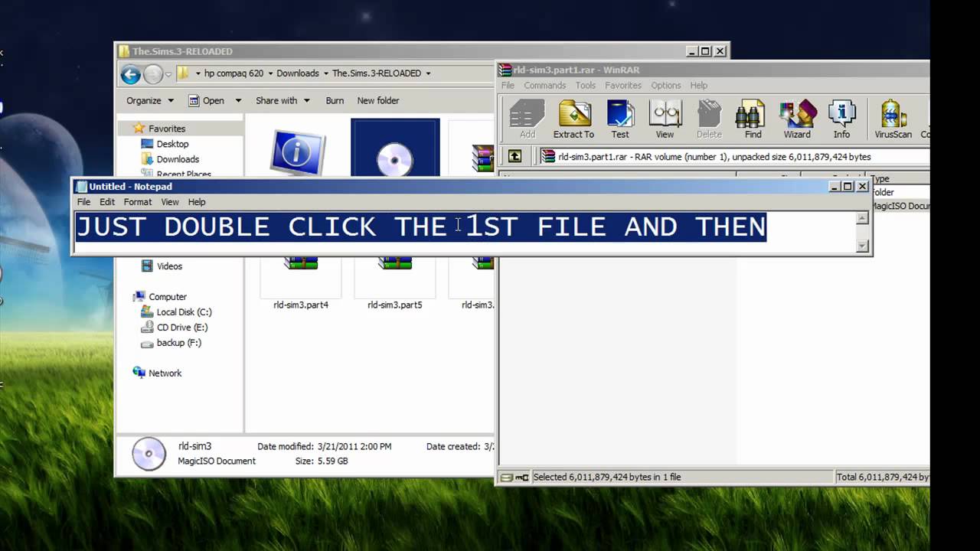Open the Favorites menu in WinRAR
The height and width of the screenshot is (551, 980).
coord(623,86)
